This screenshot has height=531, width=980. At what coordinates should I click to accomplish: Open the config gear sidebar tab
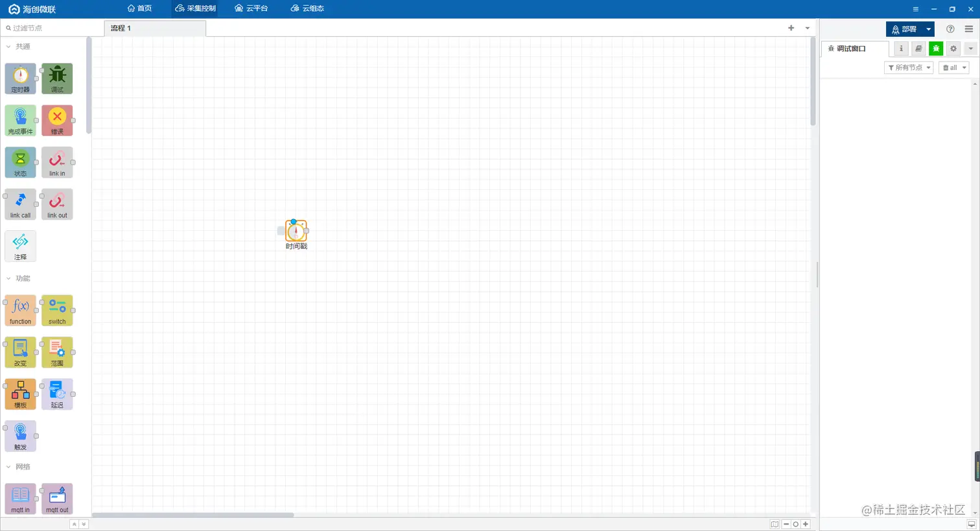pos(953,49)
